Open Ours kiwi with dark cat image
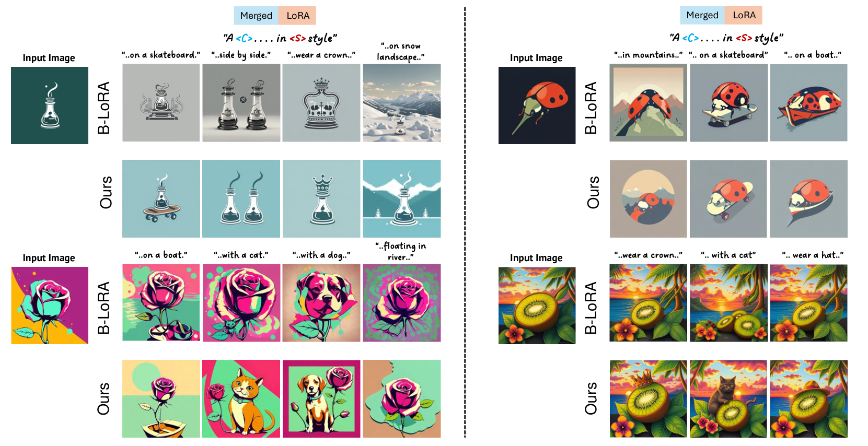Image resolution: width=868 pixels, height=446 pixels. pyautogui.click(x=728, y=398)
